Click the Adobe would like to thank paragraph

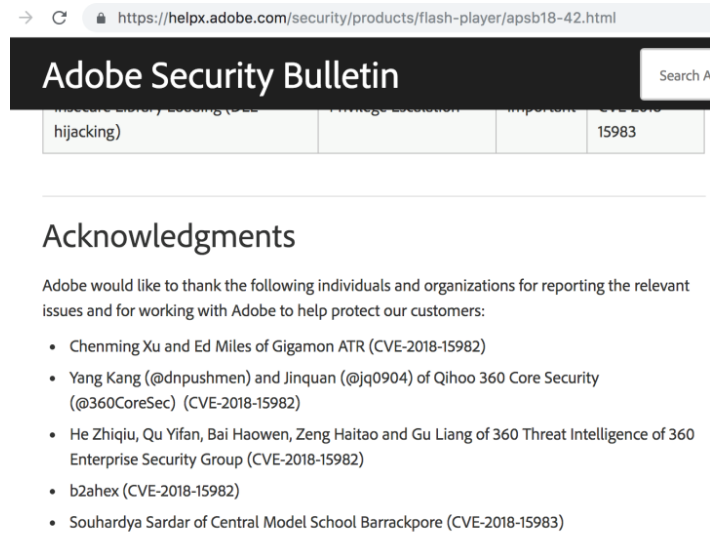coord(366,298)
